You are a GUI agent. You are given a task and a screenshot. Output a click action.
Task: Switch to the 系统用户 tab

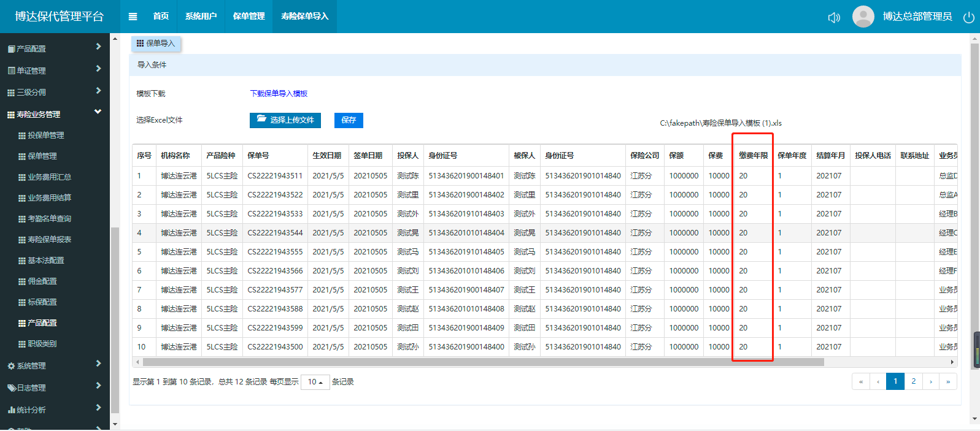201,17
